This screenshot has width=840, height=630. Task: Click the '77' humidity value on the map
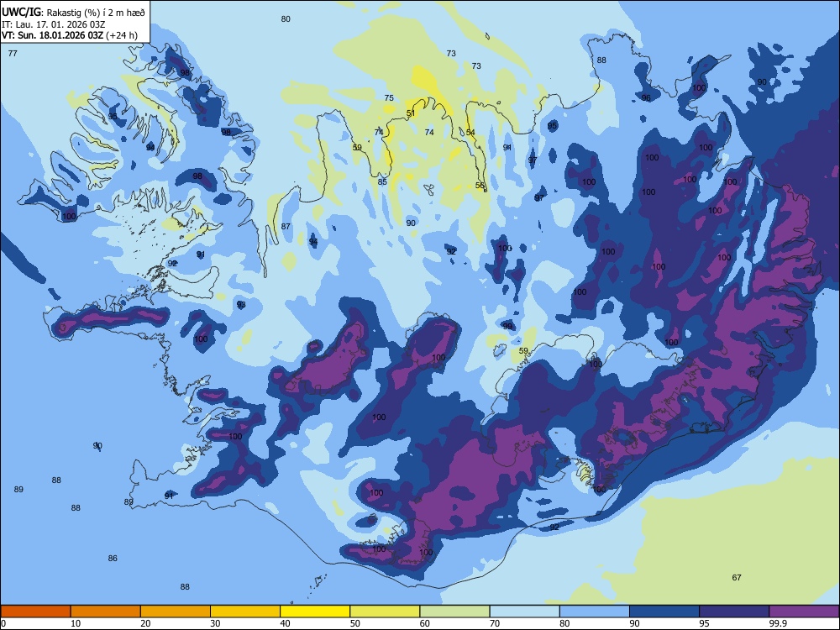(13, 54)
